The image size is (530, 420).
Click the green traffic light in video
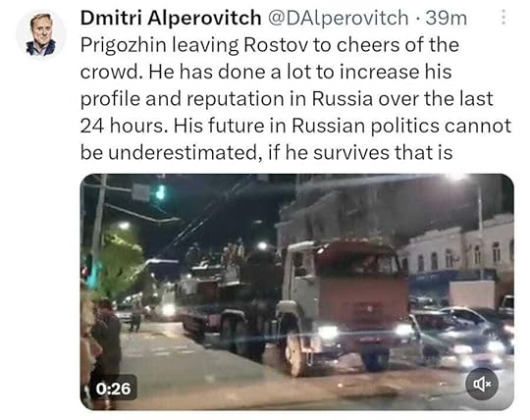click(161, 192)
